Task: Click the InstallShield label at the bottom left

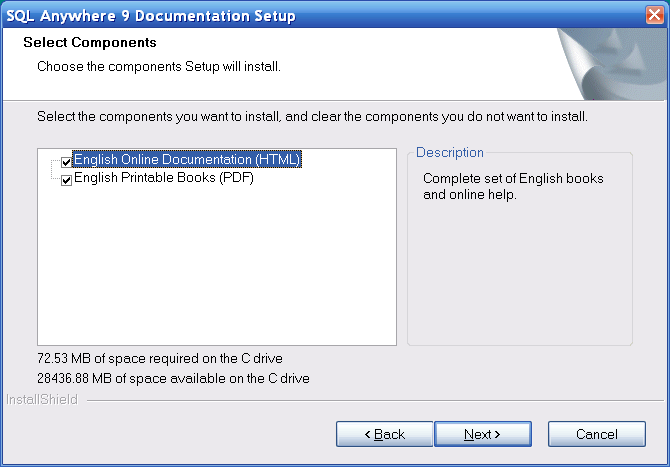Action: (x=41, y=400)
